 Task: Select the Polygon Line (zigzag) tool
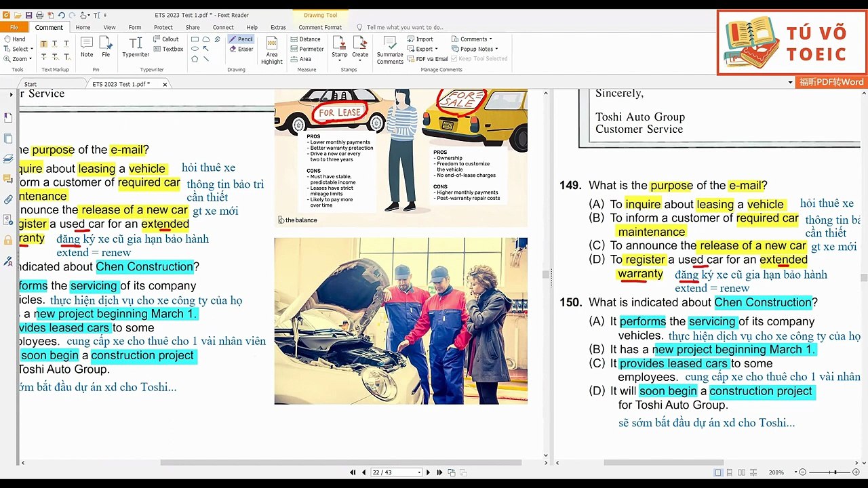coord(217,39)
